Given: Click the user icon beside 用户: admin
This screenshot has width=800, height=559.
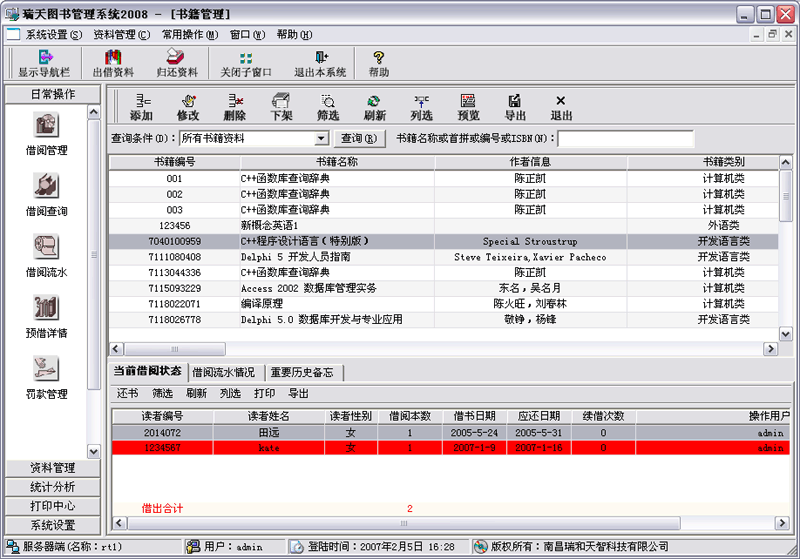Looking at the screenshot, I should (x=193, y=547).
